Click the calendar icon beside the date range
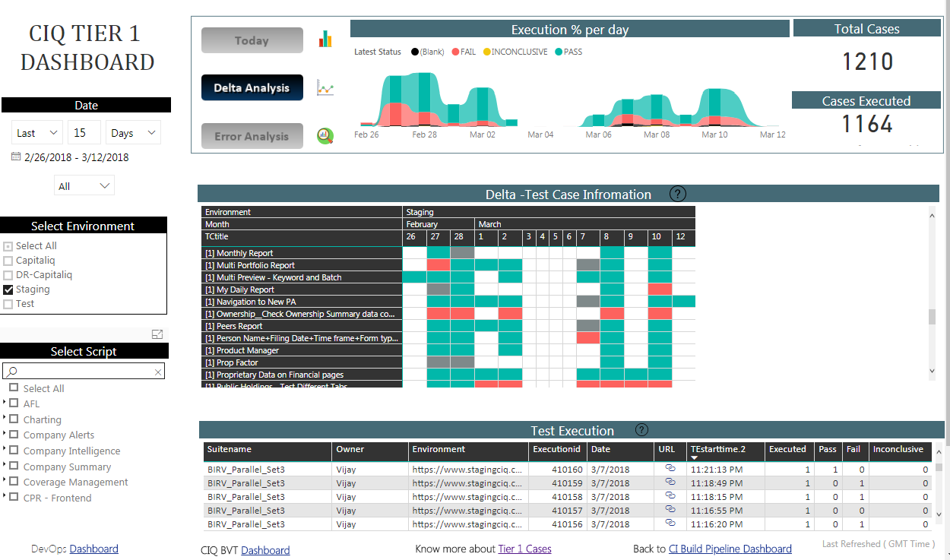This screenshot has height=560, width=950. (x=16, y=157)
